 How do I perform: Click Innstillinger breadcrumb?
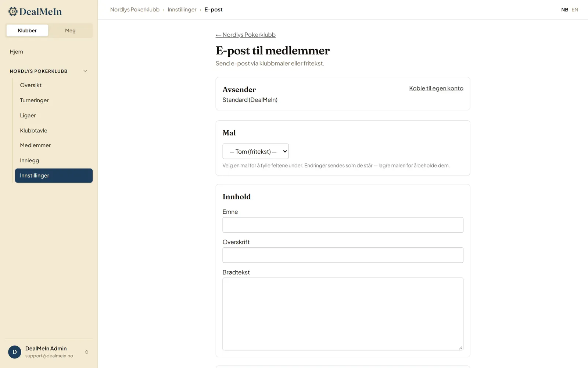click(182, 10)
